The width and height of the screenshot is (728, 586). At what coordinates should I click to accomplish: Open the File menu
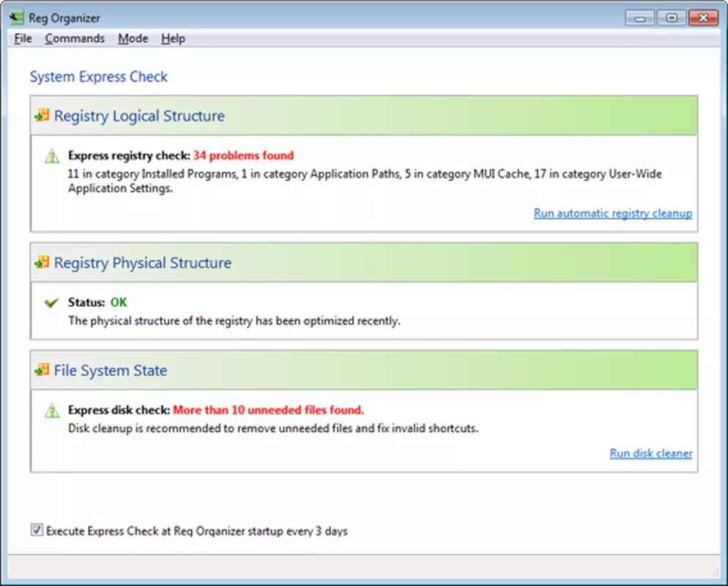coord(23,39)
